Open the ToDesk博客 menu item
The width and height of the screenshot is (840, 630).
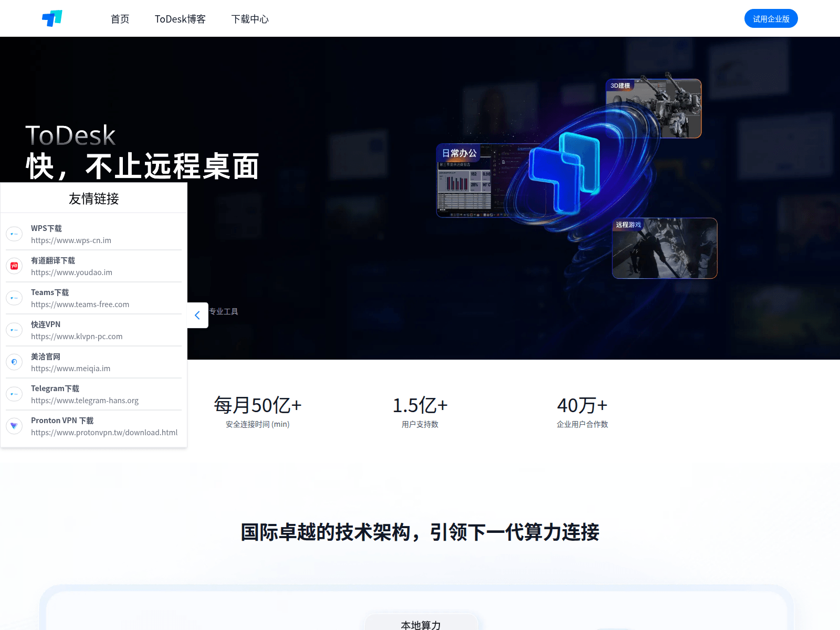[180, 19]
